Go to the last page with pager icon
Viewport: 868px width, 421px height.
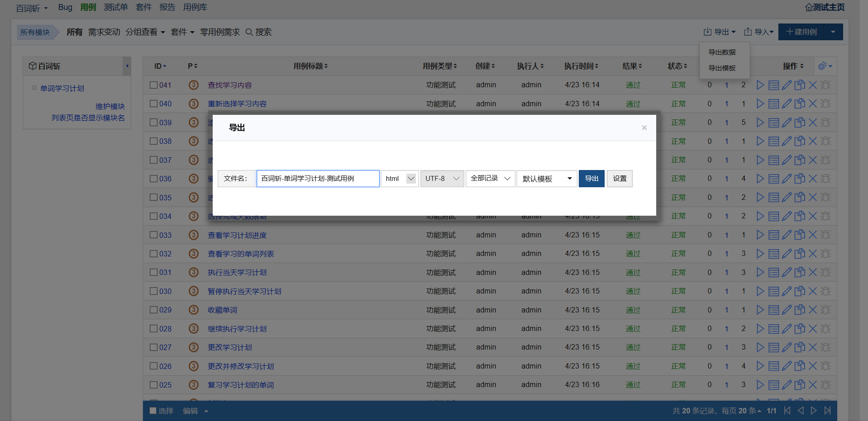(828, 411)
